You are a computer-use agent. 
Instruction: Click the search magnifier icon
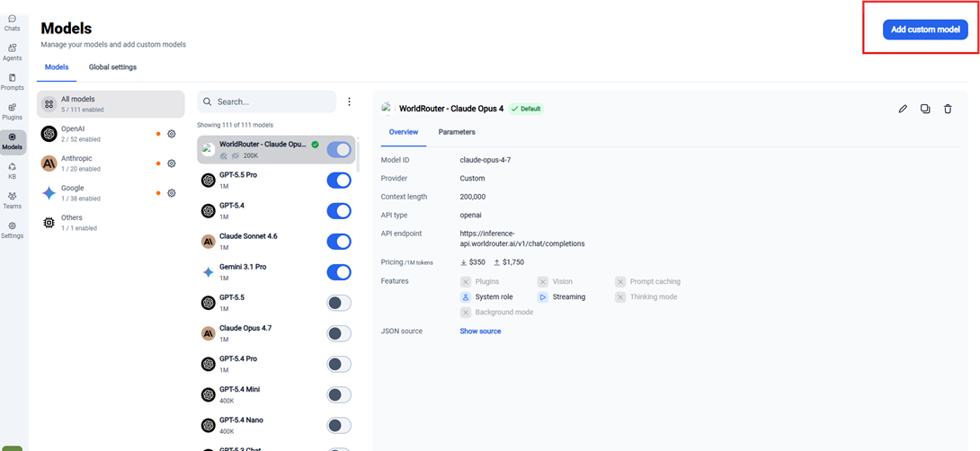(x=208, y=102)
